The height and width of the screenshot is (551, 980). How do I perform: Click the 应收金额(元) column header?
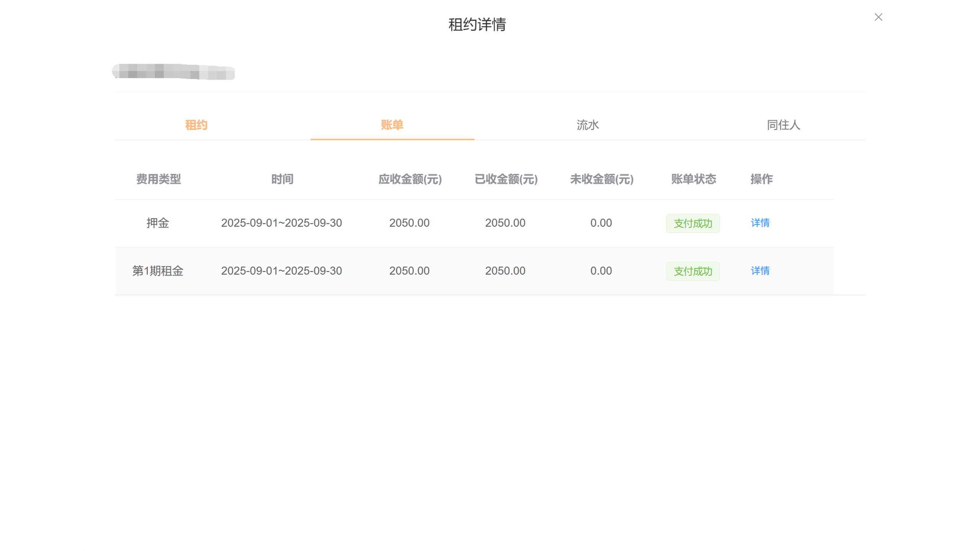(410, 179)
